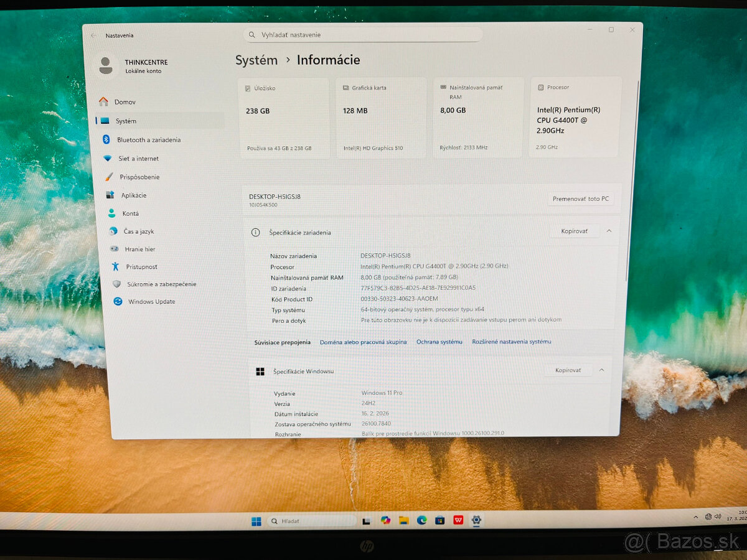The image size is (747, 560).
Task: Go to Aplikácie settings
Action: coord(134,195)
